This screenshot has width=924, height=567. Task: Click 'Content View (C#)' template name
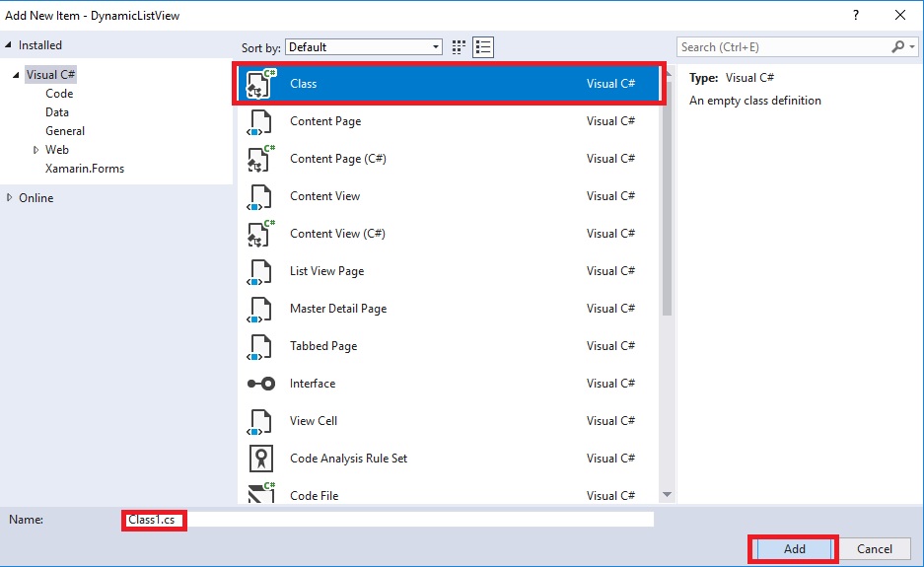click(337, 234)
